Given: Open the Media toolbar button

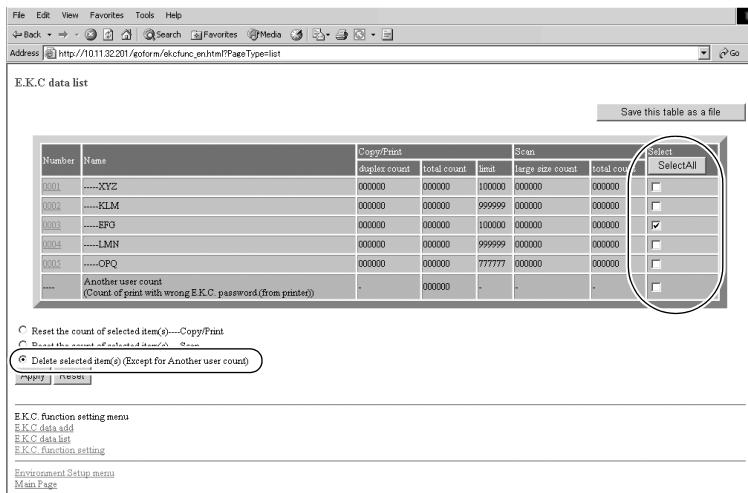Looking at the screenshot, I should click(x=265, y=34).
